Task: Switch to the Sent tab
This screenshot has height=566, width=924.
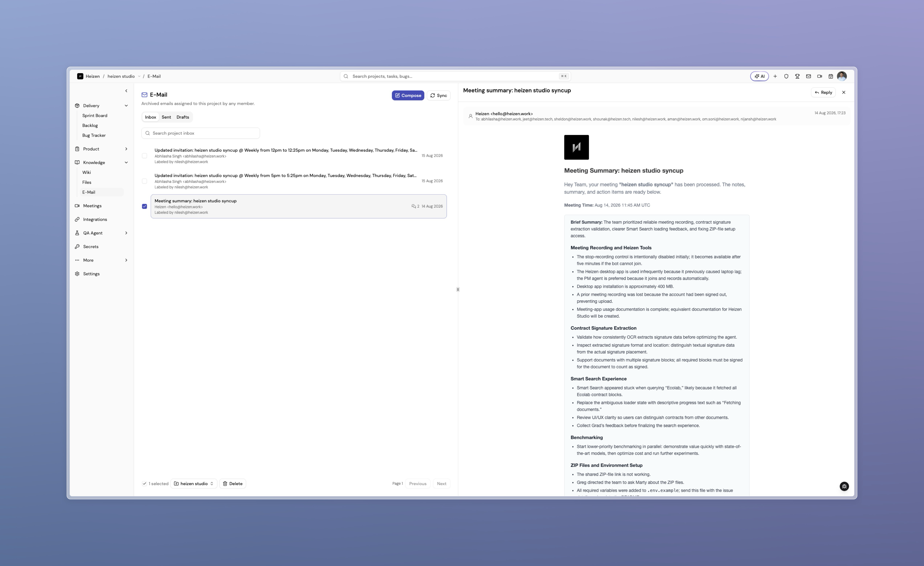Action: [x=166, y=117]
